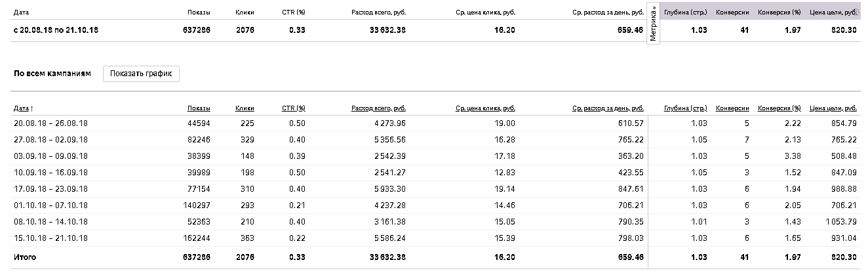Screen dimensions: 868x279
Task: Sort by Ср. расход за день column
Action: tap(608, 108)
